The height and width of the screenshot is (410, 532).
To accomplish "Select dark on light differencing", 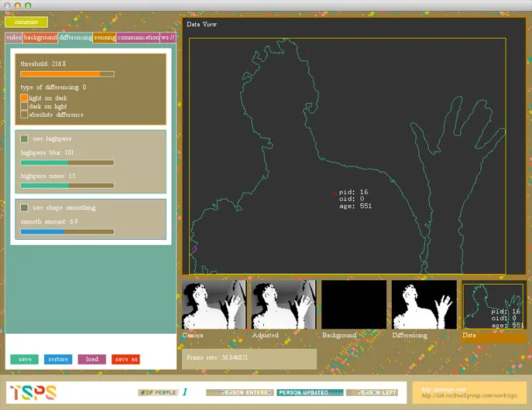I will coord(24,107).
